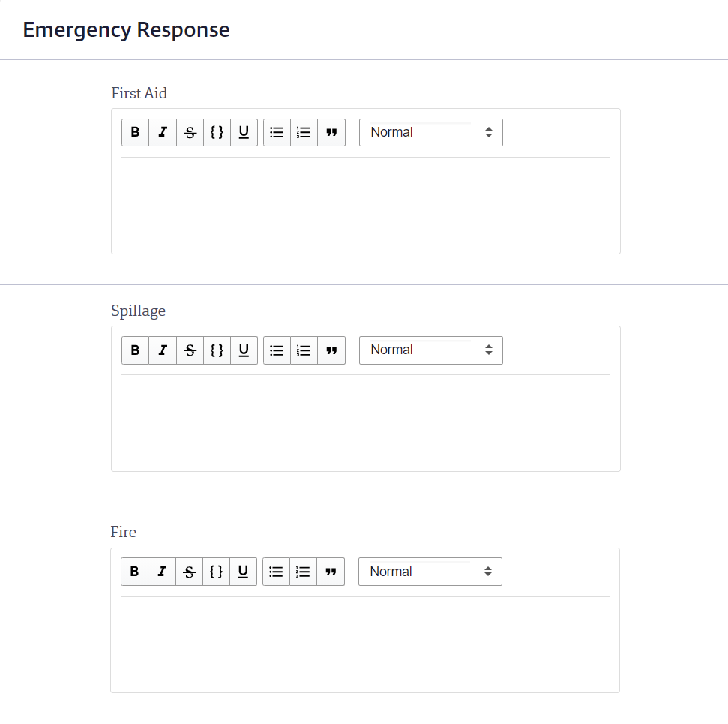Insert code block in Spillage editor

pos(217,350)
